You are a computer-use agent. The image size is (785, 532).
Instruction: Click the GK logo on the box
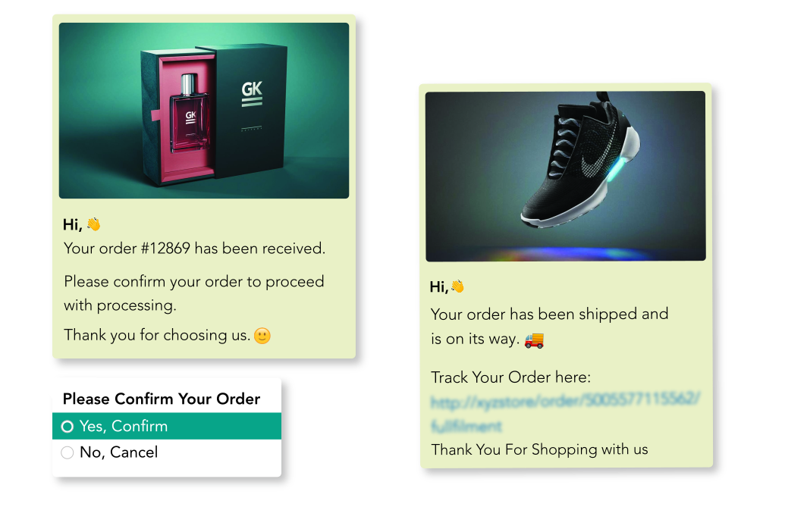pyautogui.click(x=252, y=94)
